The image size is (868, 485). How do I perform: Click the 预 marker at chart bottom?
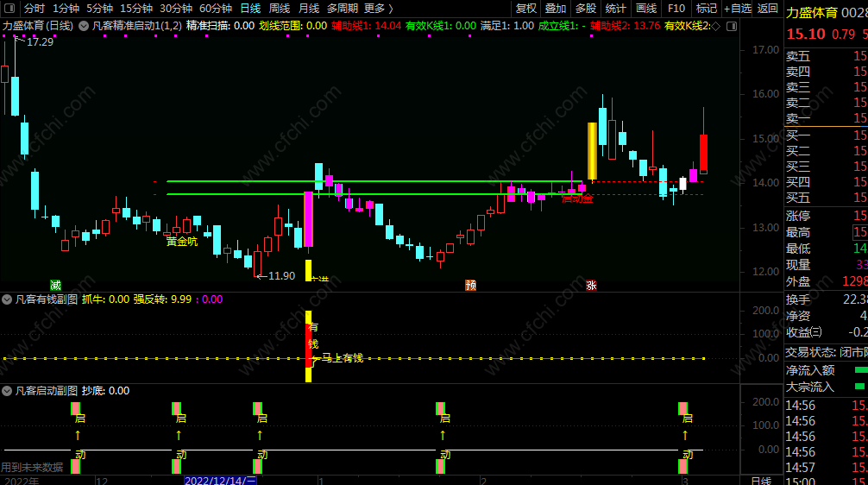[x=470, y=285]
